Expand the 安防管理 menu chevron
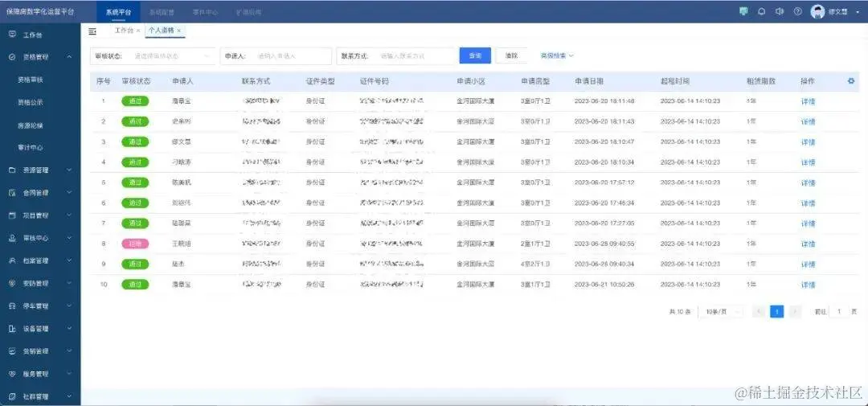868x406 pixels. (x=69, y=283)
